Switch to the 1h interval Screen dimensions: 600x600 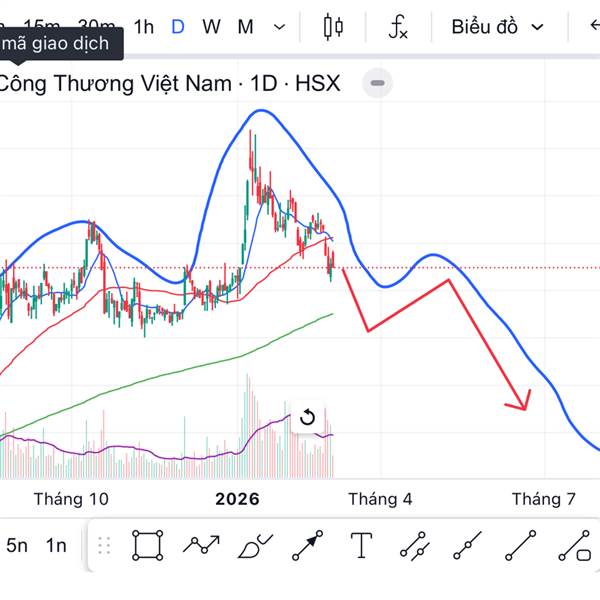click(x=144, y=27)
